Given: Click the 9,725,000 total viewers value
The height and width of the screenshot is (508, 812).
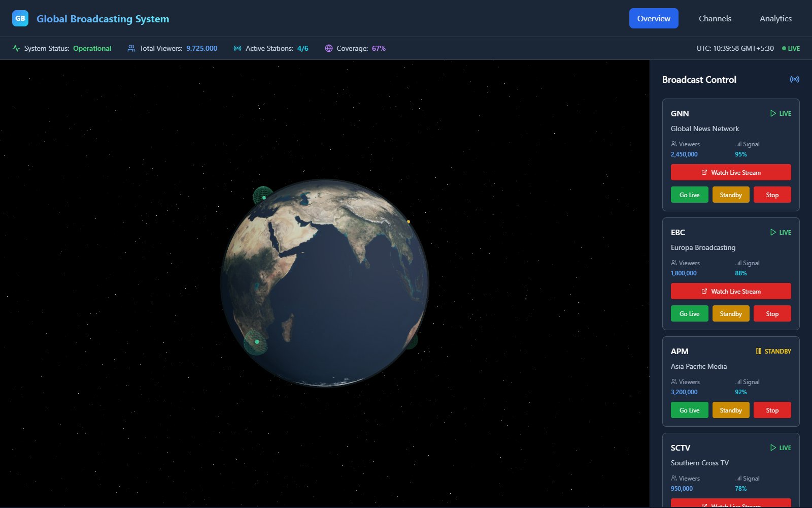Looking at the screenshot, I should pyautogui.click(x=201, y=48).
